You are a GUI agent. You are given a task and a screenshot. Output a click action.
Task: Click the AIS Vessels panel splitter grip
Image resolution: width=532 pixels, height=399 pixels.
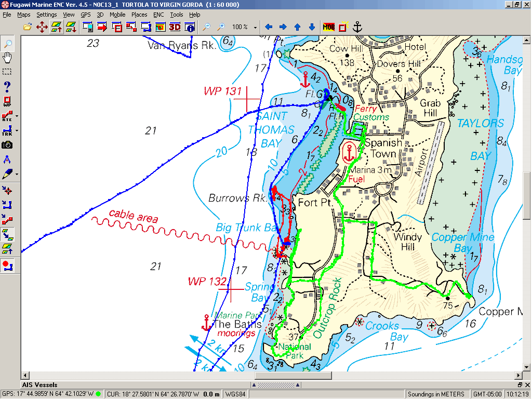pos(275,385)
